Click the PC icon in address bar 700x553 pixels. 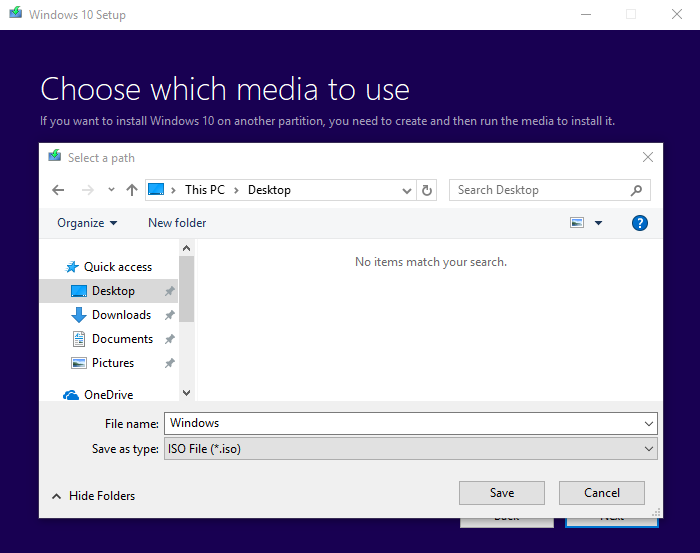pos(156,189)
